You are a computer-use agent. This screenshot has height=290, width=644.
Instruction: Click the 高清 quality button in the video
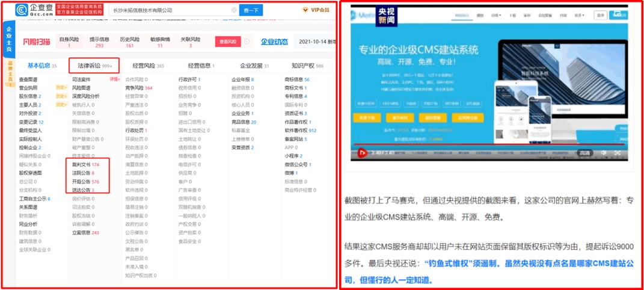584,153
